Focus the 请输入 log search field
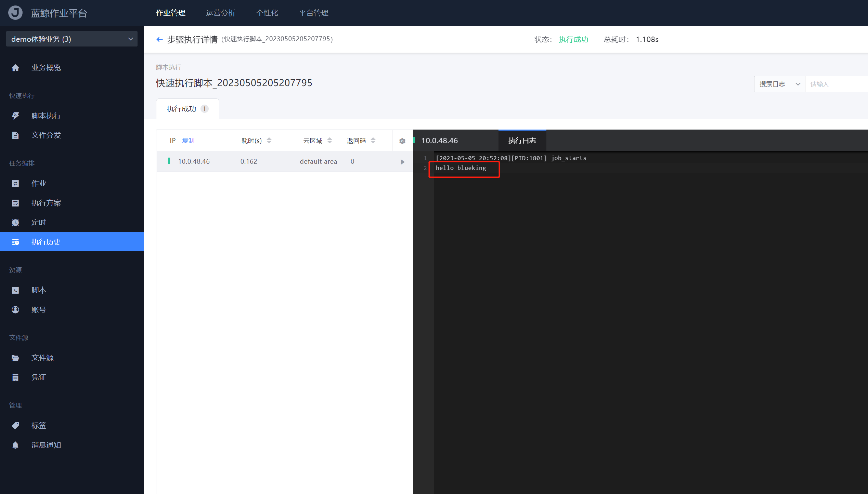868x494 pixels. tap(836, 84)
